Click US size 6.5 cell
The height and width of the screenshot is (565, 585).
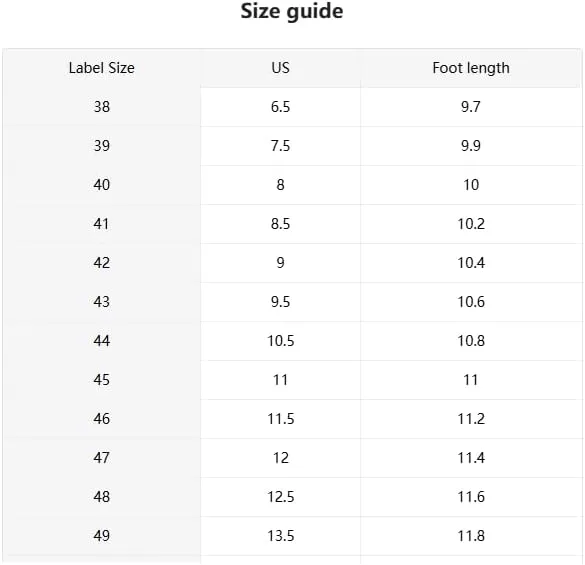pos(281,107)
